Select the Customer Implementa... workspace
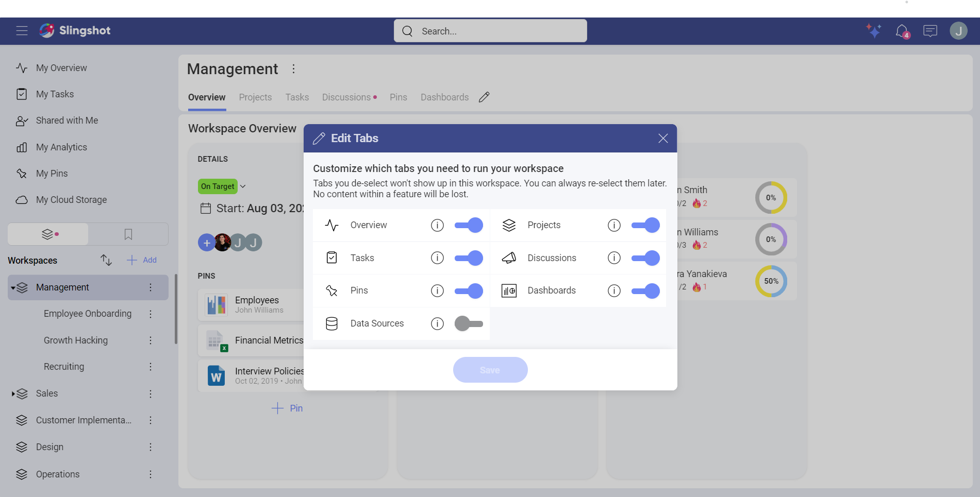The image size is (980, 497). pos(84,420)
